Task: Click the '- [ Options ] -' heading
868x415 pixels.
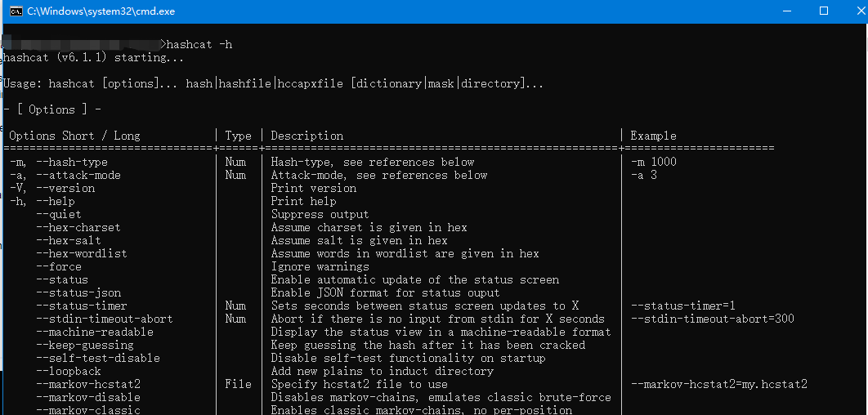Action: (x=52, y=109)
